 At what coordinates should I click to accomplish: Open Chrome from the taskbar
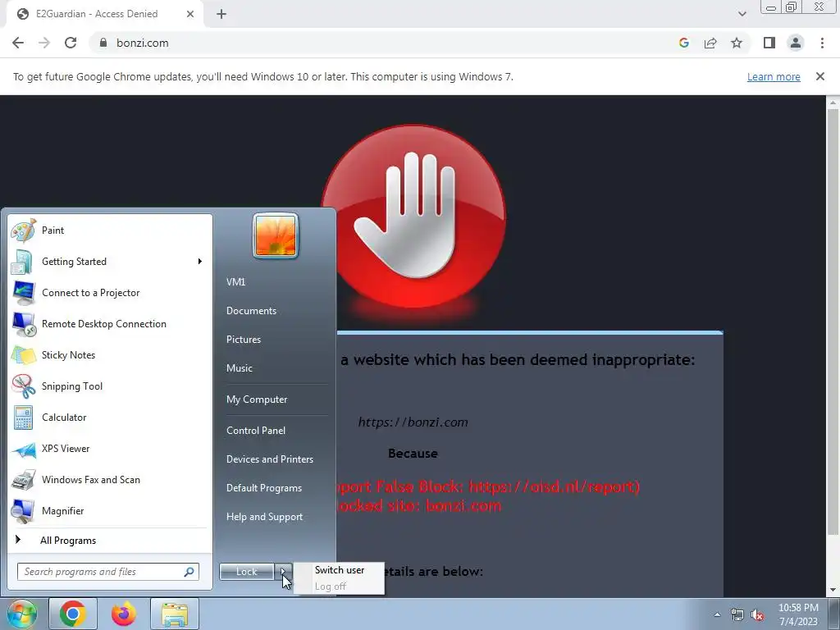pos(73,614)
